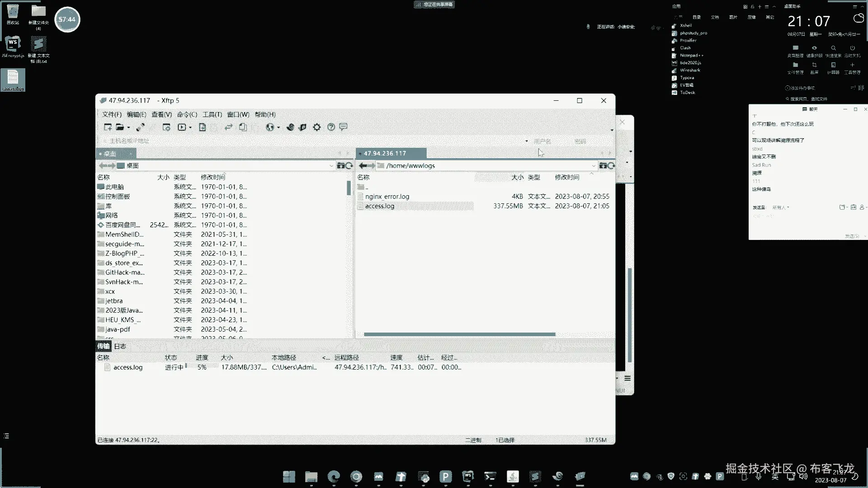Click the disconnect plug icon in toolbar
This screenshot has width=868, height=488.
[x=140, y=127]
